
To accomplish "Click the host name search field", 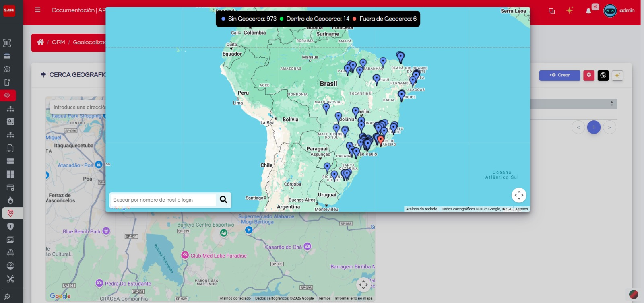I will [163, 200].
